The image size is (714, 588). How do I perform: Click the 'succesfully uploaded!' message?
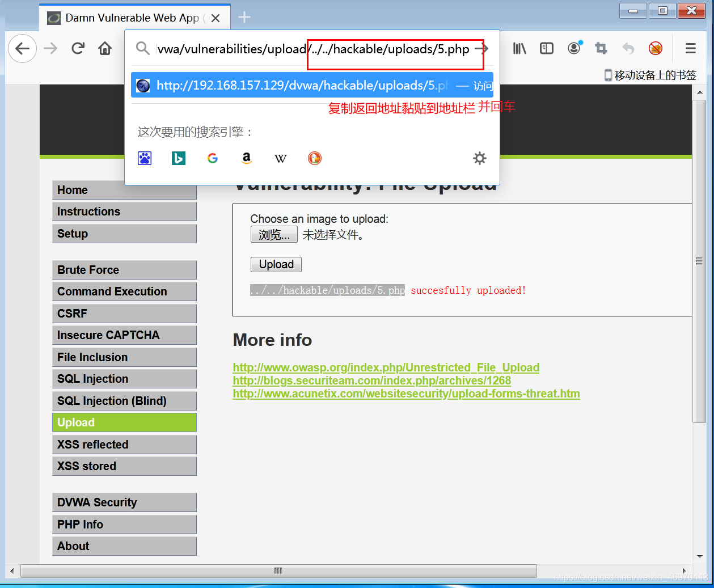(x=468, y=290)
